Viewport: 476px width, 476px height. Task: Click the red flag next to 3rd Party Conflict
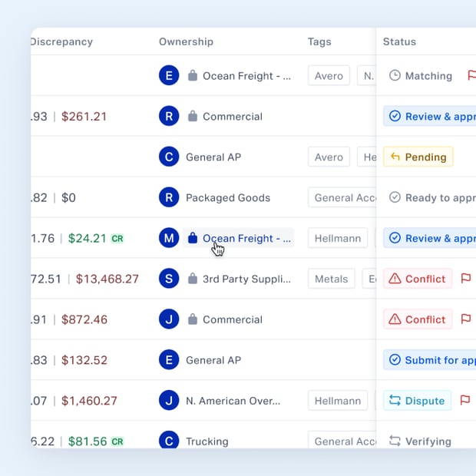(x=466, y=279)
